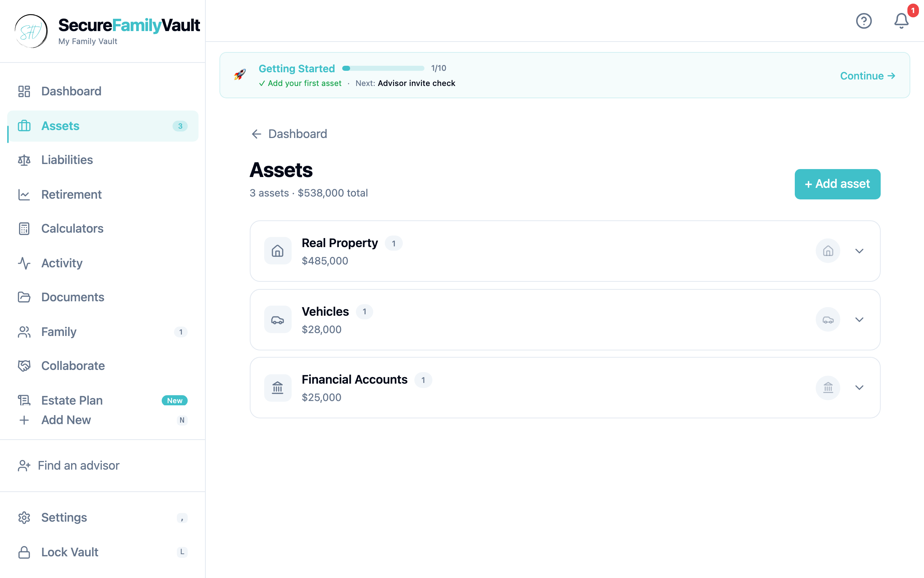Viewport: 924px width, 578px height.
Task: Click the New badge on Estate Plan
Action: 174,400
